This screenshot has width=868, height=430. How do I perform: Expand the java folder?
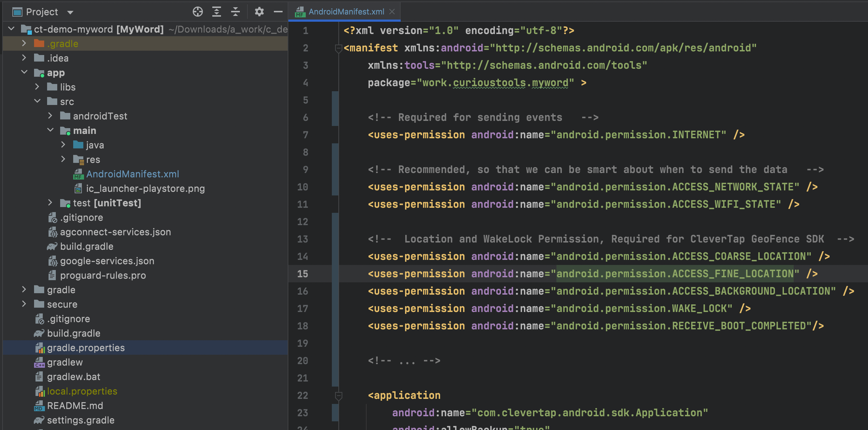click(63, 145)
